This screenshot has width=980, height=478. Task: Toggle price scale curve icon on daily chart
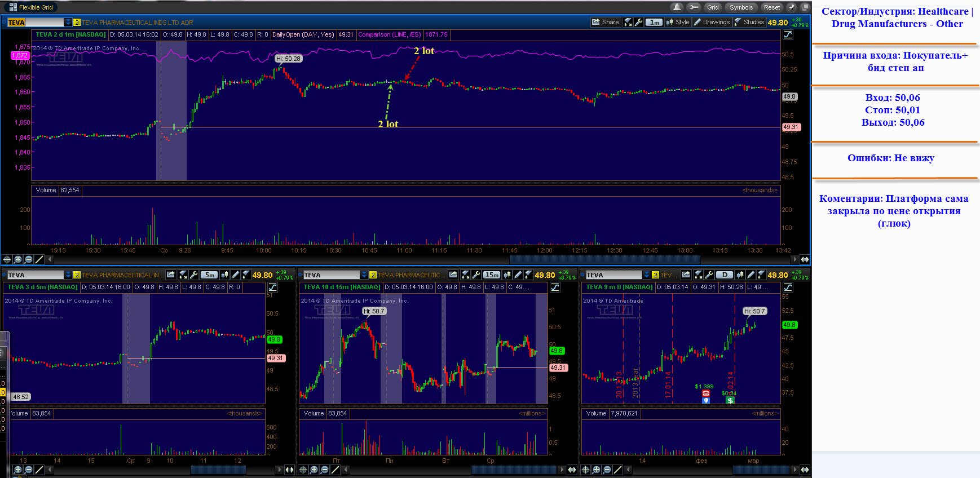788,287
